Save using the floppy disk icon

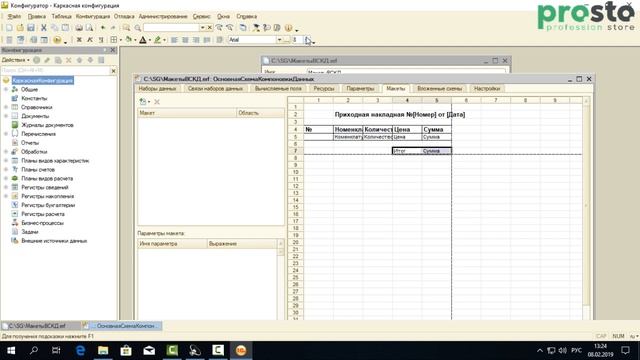click(31, 28)
